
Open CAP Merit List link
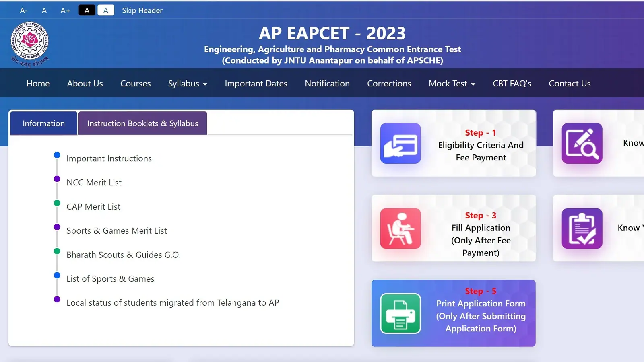pyautogui.click(x=93, y=207)
